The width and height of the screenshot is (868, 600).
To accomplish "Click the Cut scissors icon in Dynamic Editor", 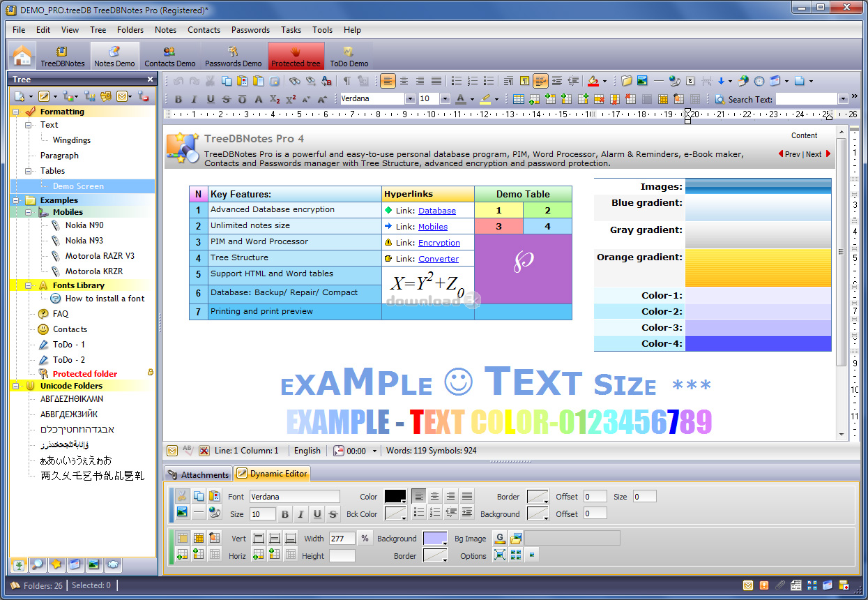I will point(182,496).
